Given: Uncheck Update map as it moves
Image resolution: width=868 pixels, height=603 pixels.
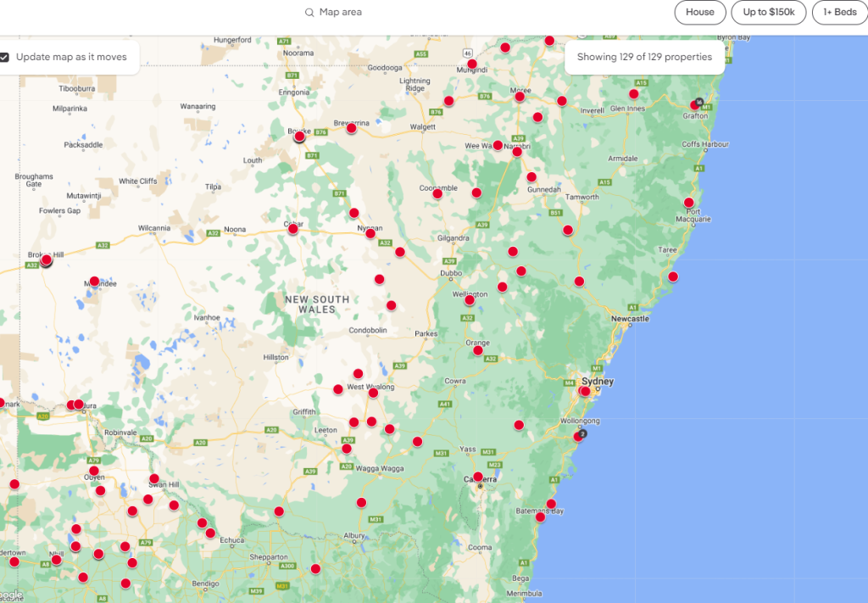Looking at the screenshot, I should [5, 57].
